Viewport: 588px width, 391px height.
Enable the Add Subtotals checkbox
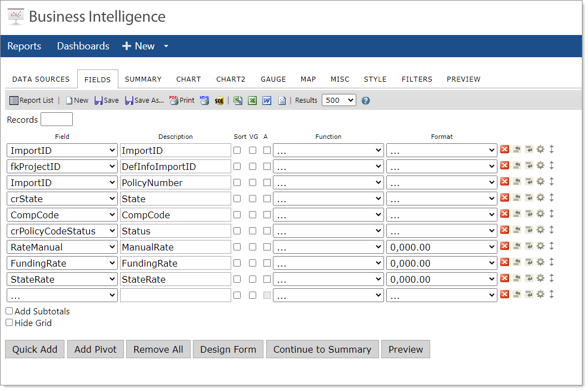[x=9, y=311]
